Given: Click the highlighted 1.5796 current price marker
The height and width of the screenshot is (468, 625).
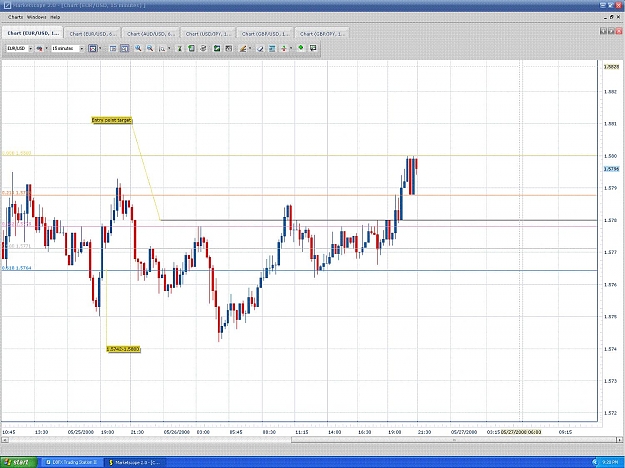Looking at the screenshot, I should [x=611, y=169].
